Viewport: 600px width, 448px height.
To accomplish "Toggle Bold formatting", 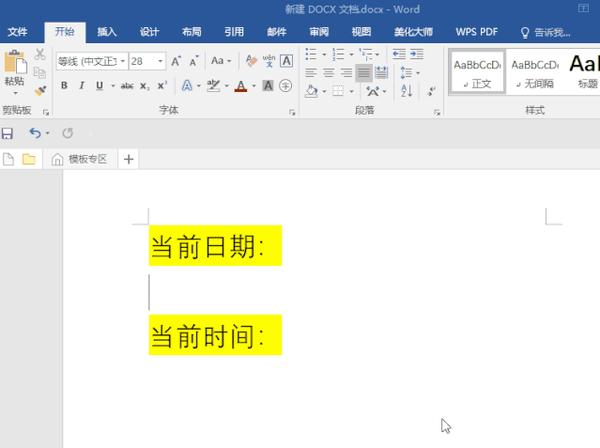I will [x=64, y=85].
